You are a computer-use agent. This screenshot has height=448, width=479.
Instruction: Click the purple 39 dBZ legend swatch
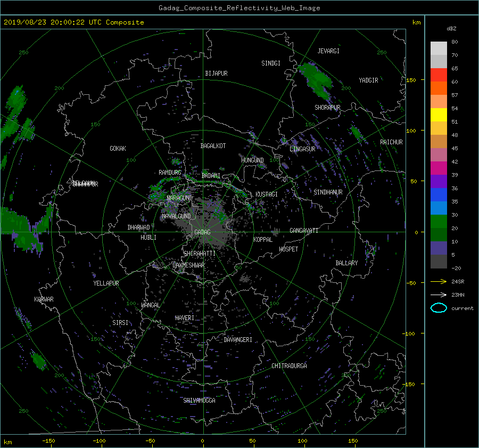[x=439, y=181]
